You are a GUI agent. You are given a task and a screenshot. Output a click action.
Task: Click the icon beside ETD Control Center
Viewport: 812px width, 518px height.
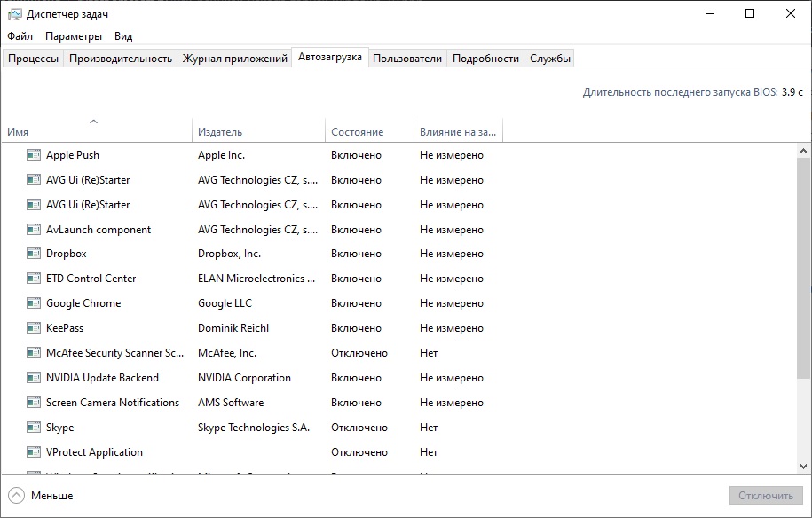(34, 279)
